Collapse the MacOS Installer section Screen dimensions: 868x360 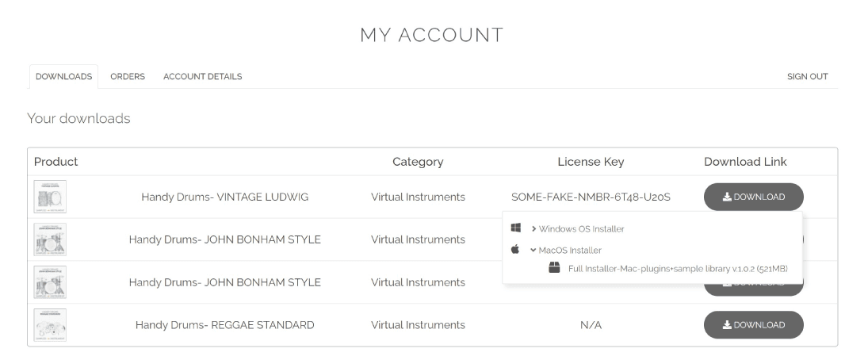pyautogui.click(x=566, y=251)
